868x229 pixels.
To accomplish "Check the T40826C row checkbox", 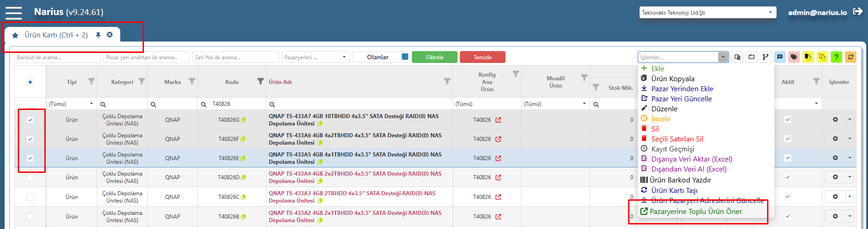I will pyautogui.click(x=30, y=197).
